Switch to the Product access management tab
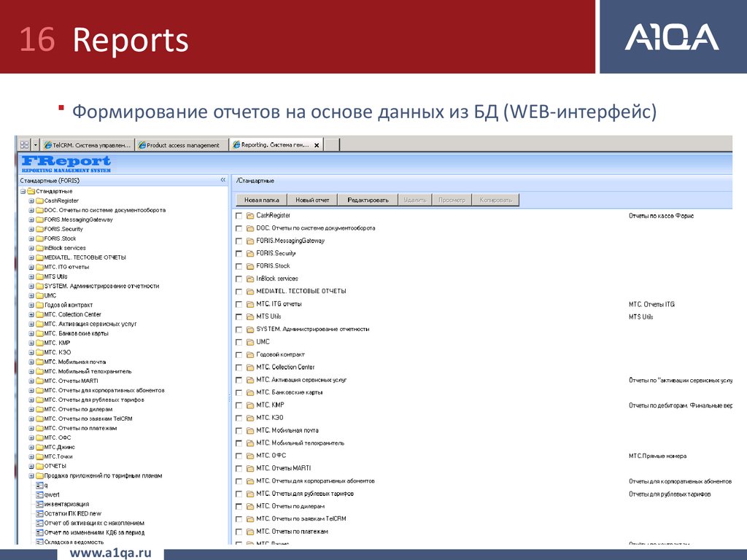The image size is (747, 560). coord(182,145)
